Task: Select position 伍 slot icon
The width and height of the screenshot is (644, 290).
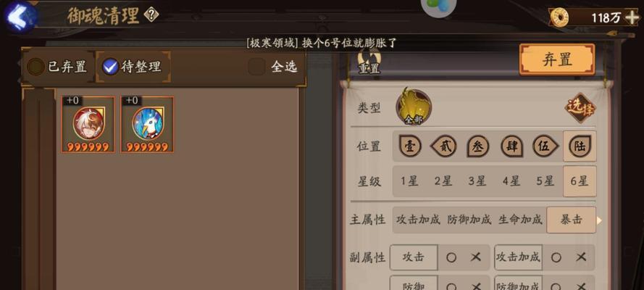Action: coord(545,146)
